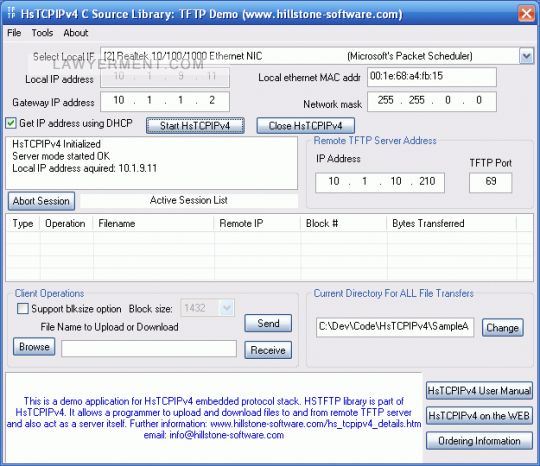
Task: Enable Support blksize option checkbox
Action: pos(23,308)
